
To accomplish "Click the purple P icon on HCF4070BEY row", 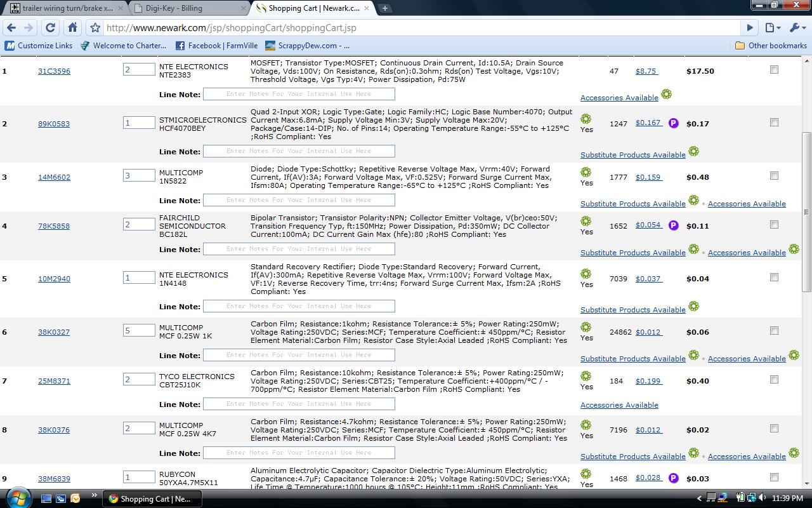I will pyautogui.click(x=674, y=123).
